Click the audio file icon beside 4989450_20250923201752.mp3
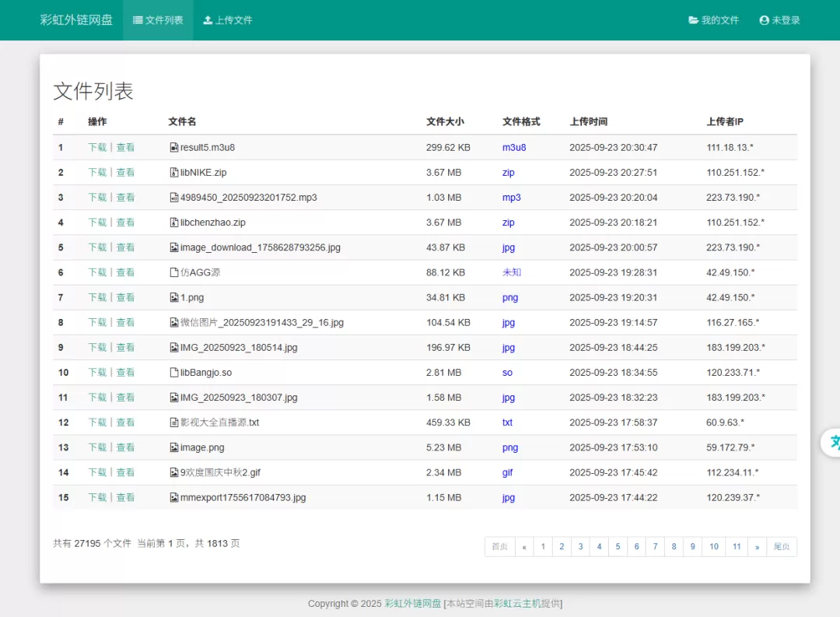Screen dimensions: 840x617 tap(174, 198)
